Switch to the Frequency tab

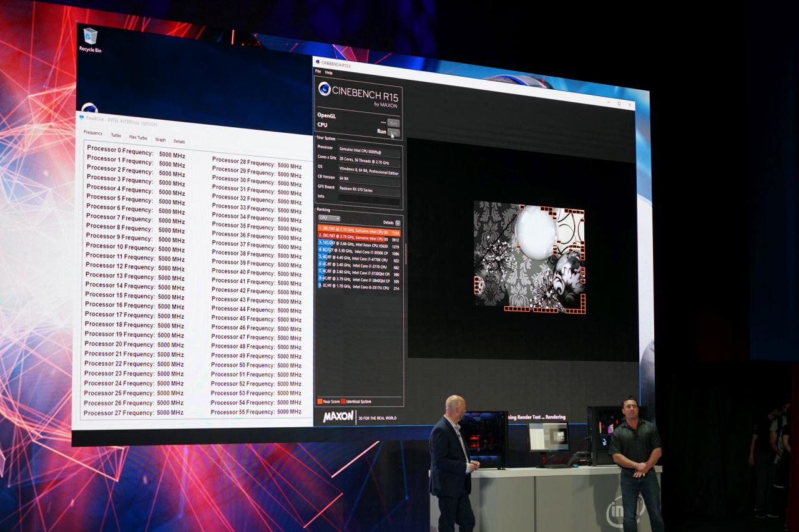(92, 133)
